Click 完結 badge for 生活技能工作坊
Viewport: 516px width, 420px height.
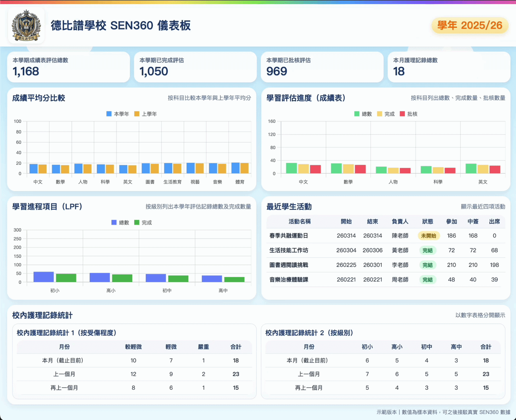click(427, 250)
